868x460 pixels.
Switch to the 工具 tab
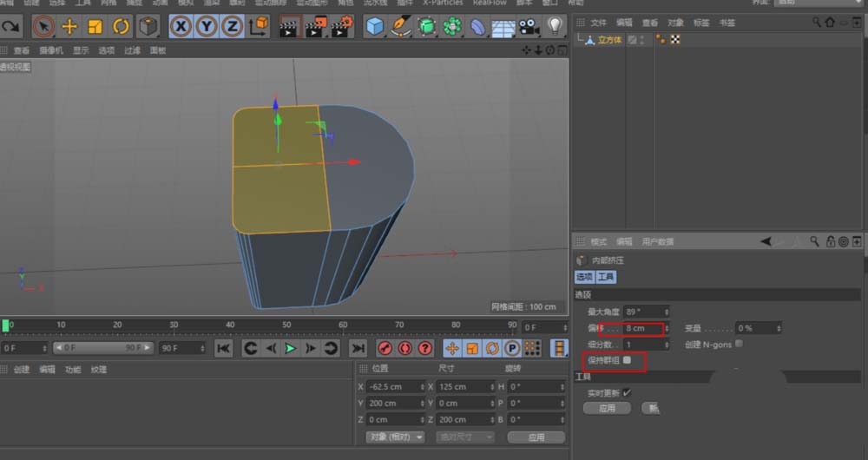(x=606, y=277)
